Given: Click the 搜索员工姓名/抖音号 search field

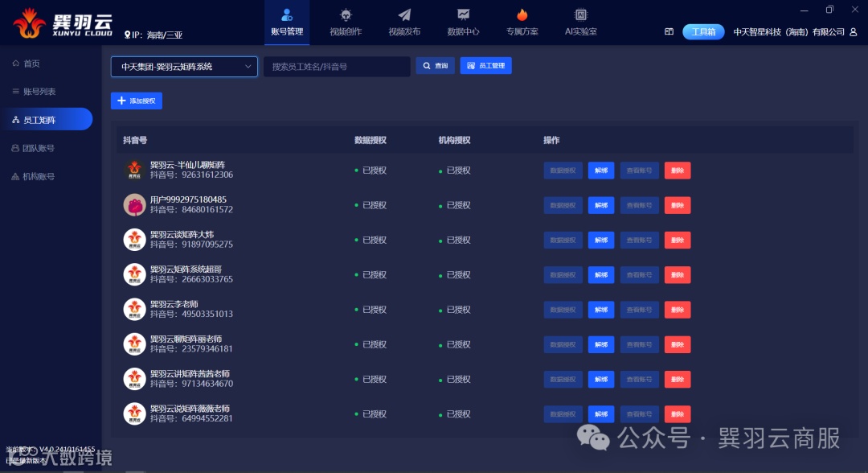Looking at the screenshot, I should click(x=337, y=67).
